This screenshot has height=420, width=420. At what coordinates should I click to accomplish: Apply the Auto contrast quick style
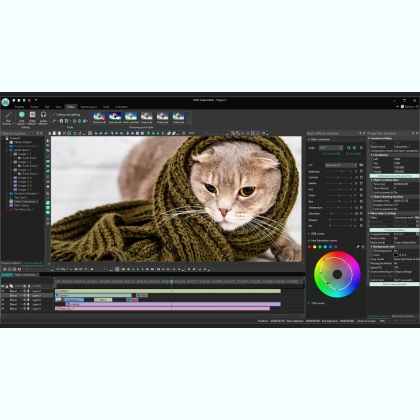131,118
